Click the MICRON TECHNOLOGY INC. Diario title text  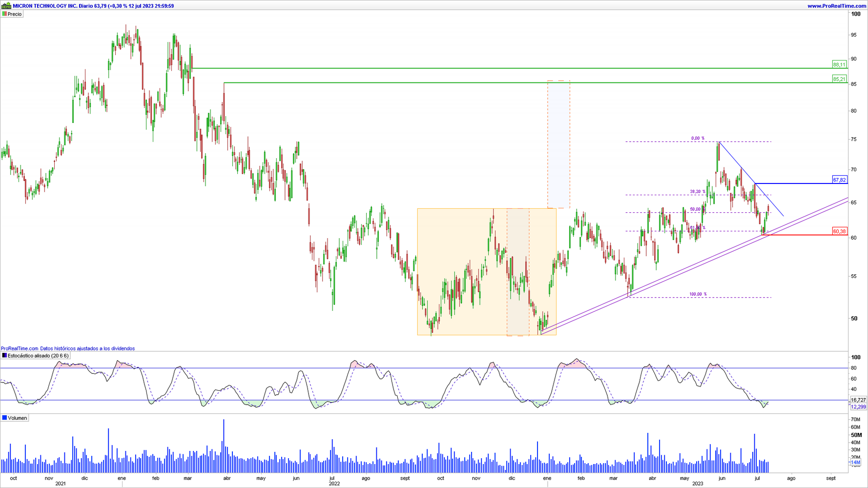click(52, 6)
